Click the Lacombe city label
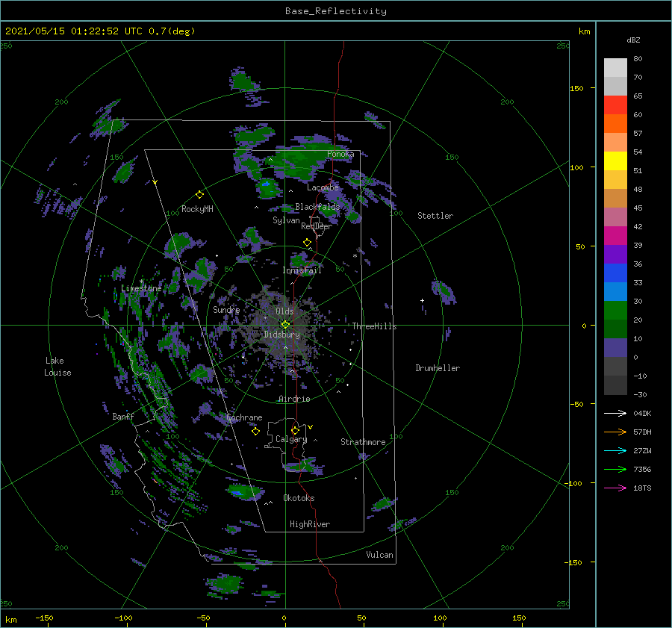Screen dimensions: 672x628 323,187
